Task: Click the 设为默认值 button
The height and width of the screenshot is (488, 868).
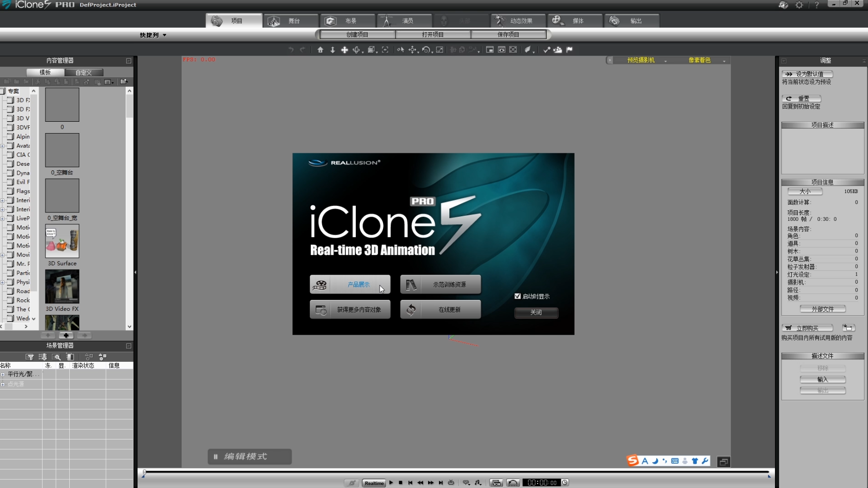Action: tap(807, 74)
